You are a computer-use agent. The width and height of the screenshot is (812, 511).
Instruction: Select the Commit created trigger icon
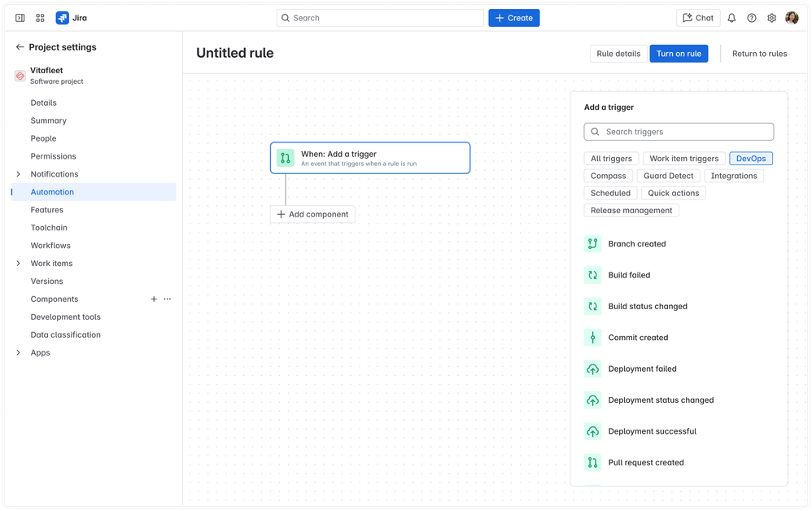(x=593, y=338)
